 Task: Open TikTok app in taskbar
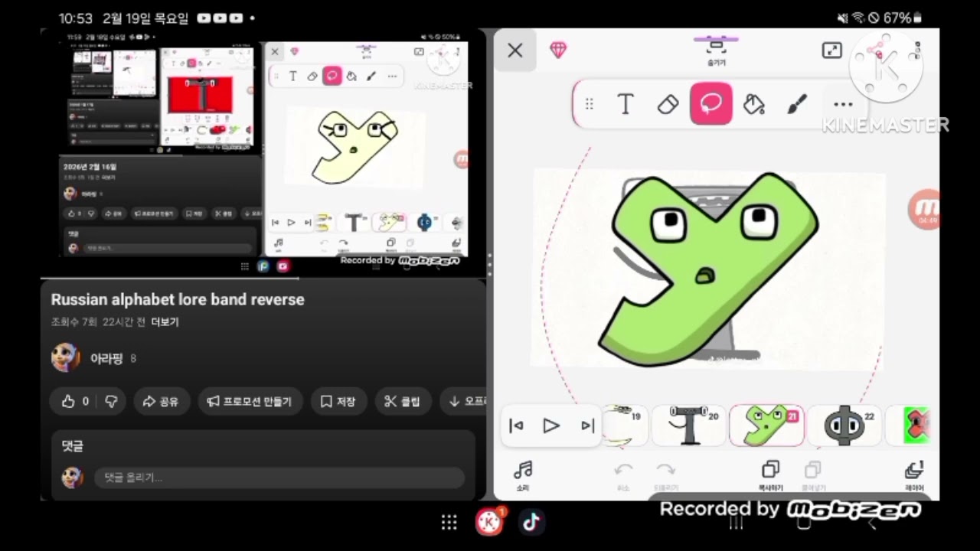(x=531, y=522)
